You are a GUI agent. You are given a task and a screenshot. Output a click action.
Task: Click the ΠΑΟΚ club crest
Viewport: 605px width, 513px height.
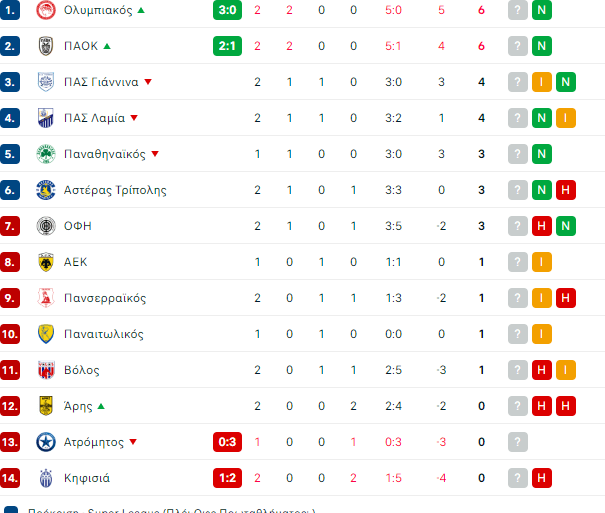(x=45, y=46)
